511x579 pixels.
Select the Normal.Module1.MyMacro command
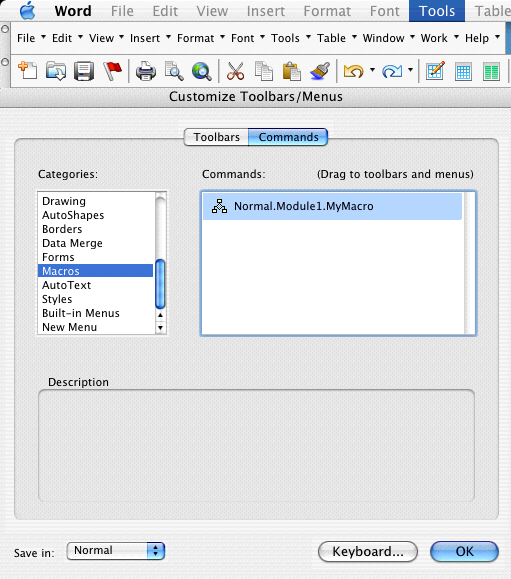[332, 206]
